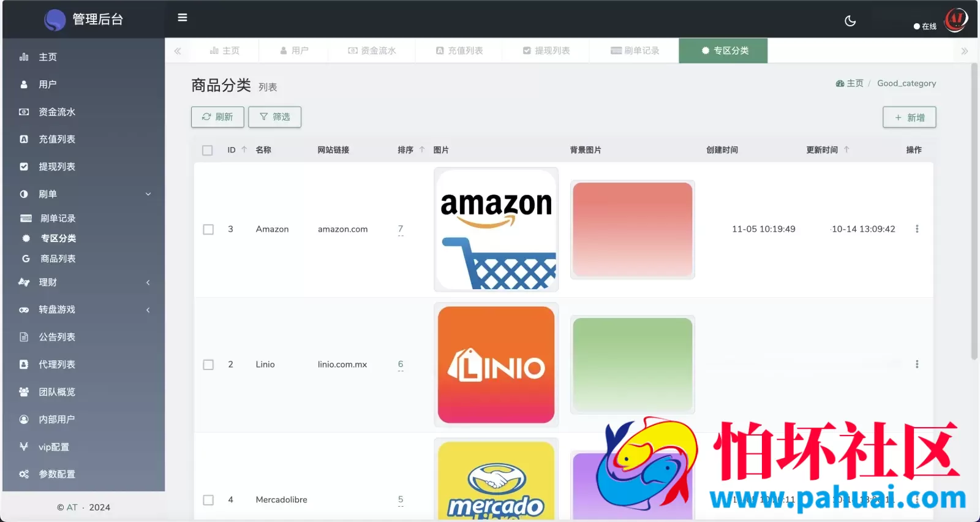The width and height of the screenshot is (980, 522).
Task: Switch to the 资金流水 tab
Action: pos(372,51)
